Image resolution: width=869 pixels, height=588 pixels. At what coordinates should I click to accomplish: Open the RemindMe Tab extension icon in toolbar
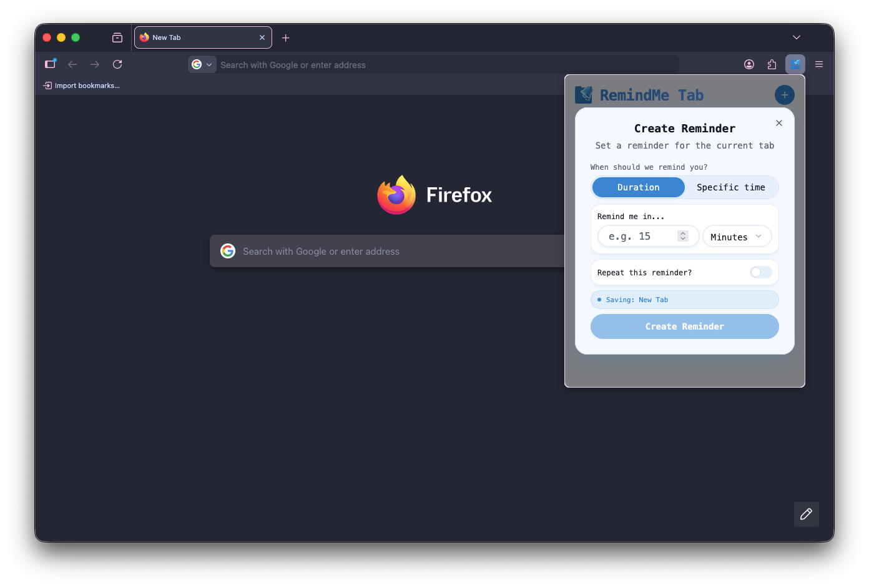(795, 64)
